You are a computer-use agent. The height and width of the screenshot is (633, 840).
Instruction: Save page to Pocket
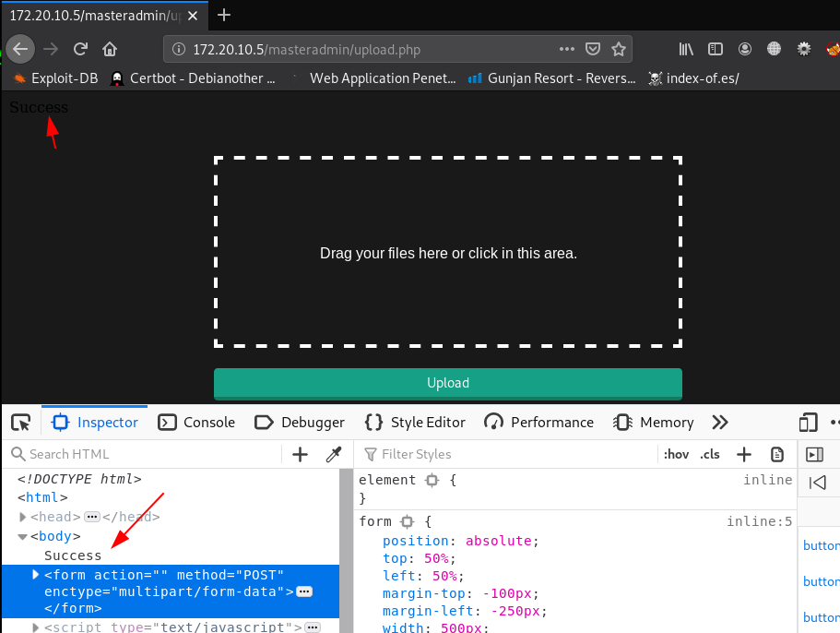coord(593,49)
